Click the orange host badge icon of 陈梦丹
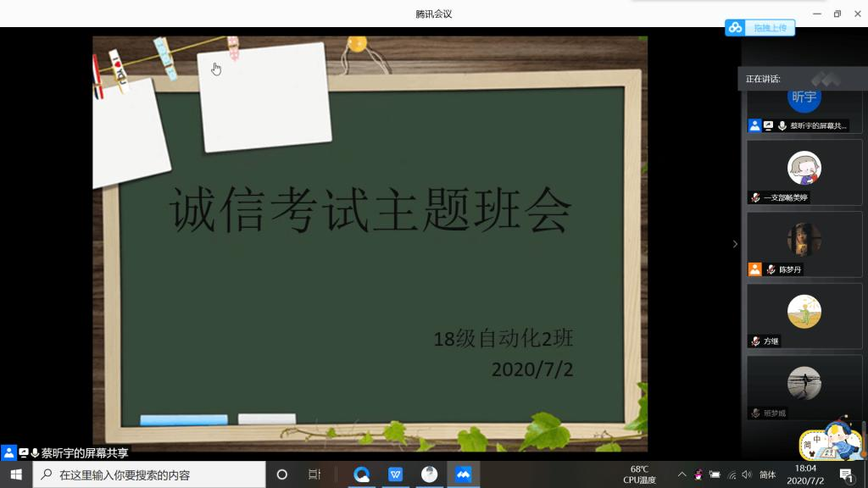This screenshot has height=488, width=868. click(754, 269)
